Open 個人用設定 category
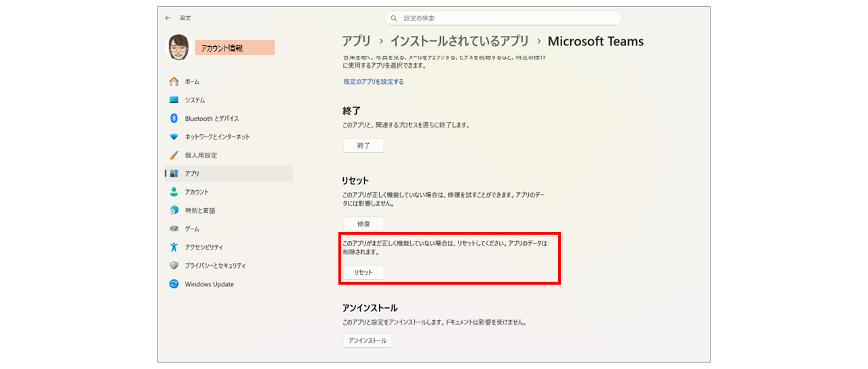This screenshot has height=369, width=868. pyautogui.click(x=201, y=155)
